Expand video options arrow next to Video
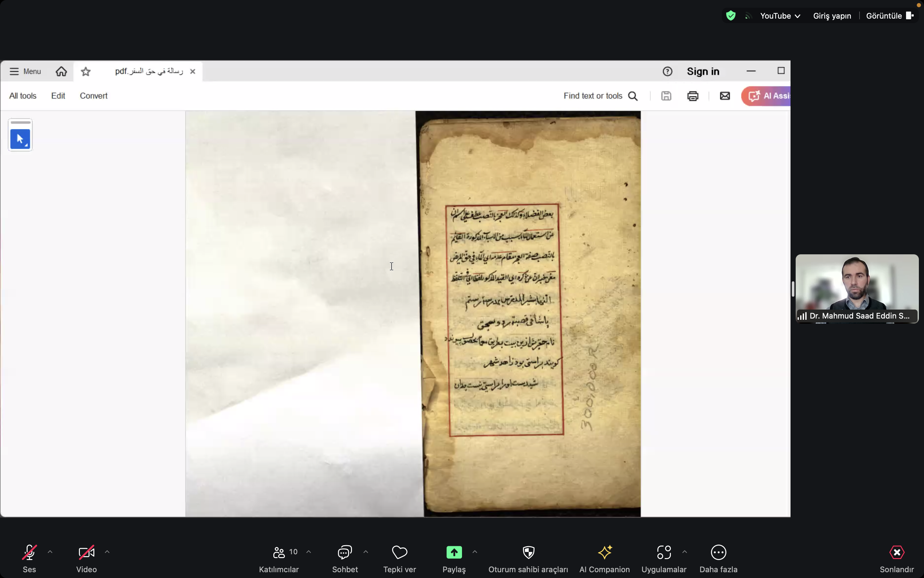 [107, 552]
